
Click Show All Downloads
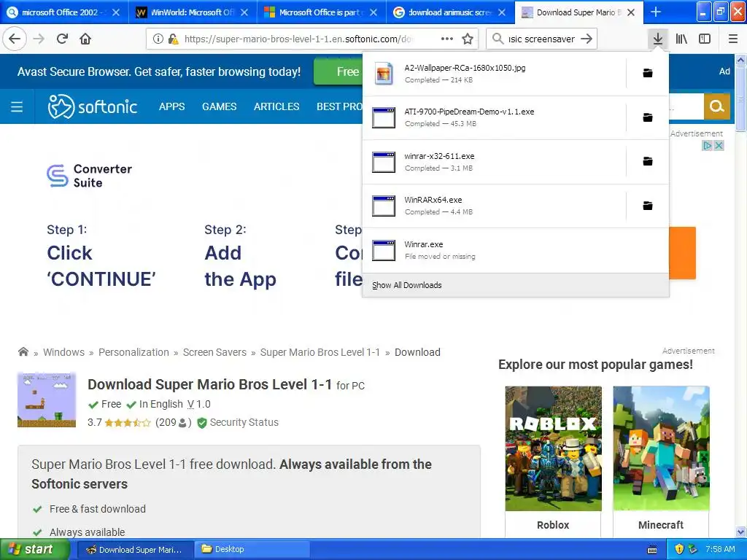click(x=407, y=285)
